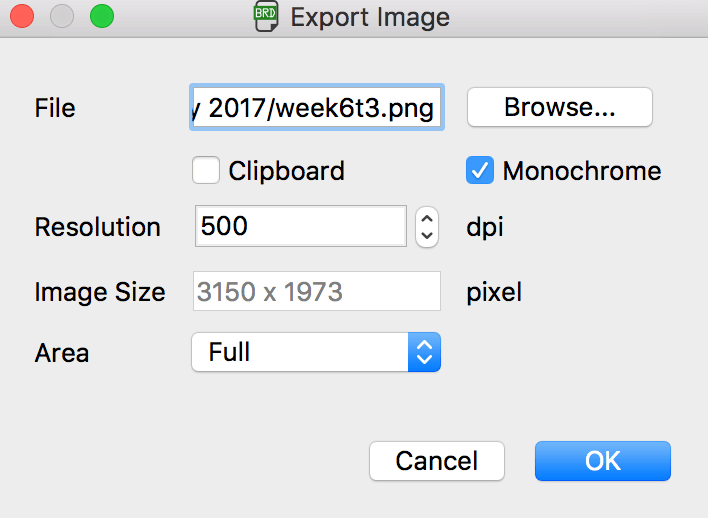
Task: Click the gray minimize window button
Action: click(x=61, y=17)
